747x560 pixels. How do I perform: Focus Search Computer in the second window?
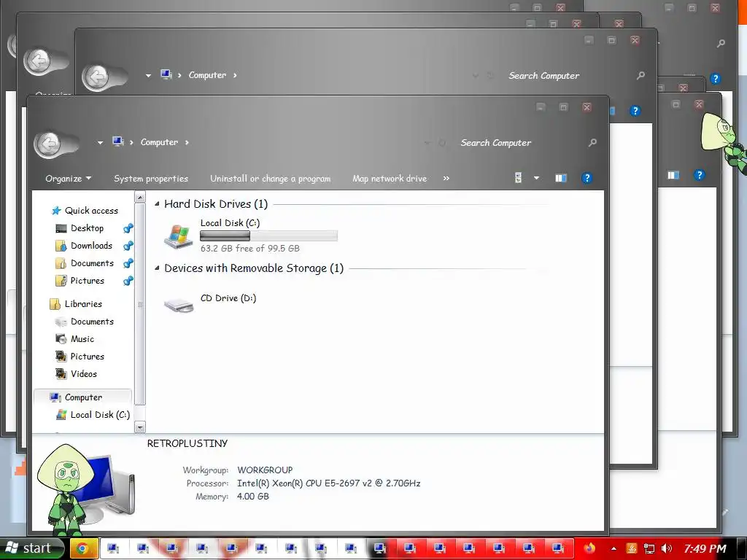[544, 76]
